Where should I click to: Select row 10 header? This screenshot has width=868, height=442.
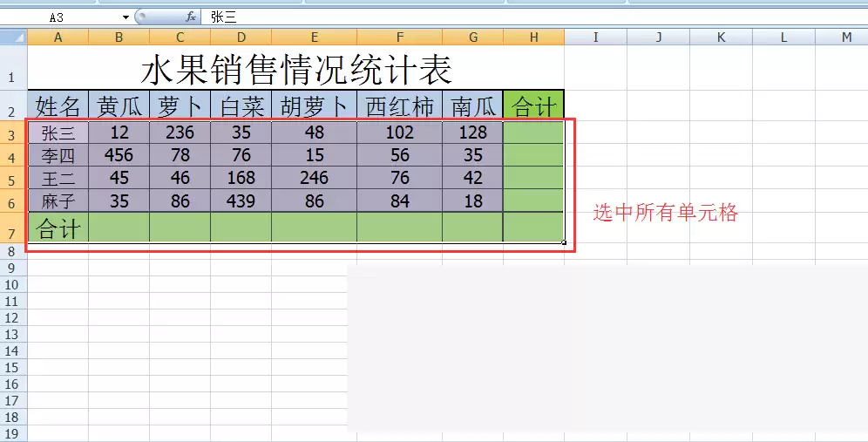(x=13, y=284)
